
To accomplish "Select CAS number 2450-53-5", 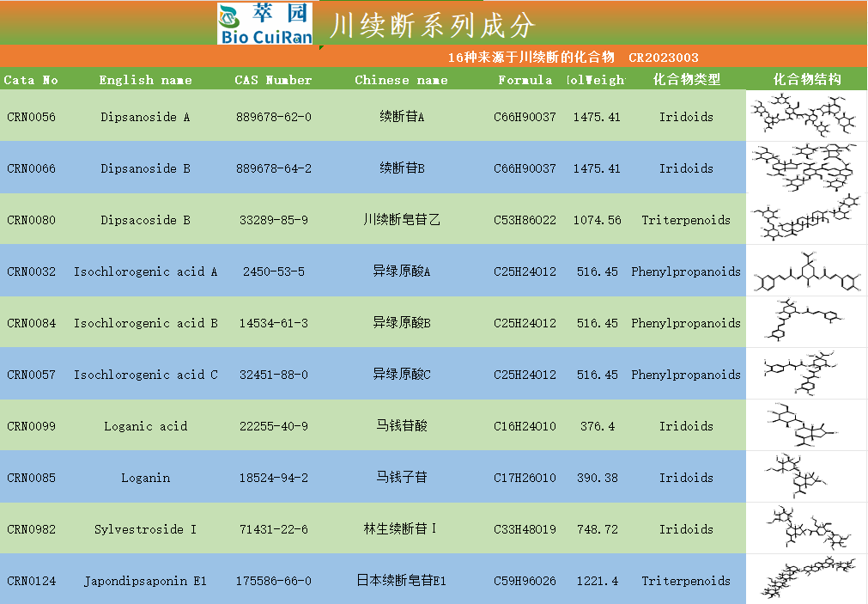I will (x=274, y=271).
